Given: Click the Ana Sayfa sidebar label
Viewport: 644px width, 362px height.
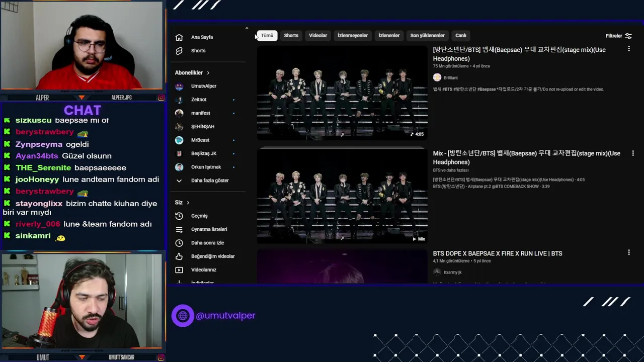Looking at the screenshot, I should pos(202,37).
